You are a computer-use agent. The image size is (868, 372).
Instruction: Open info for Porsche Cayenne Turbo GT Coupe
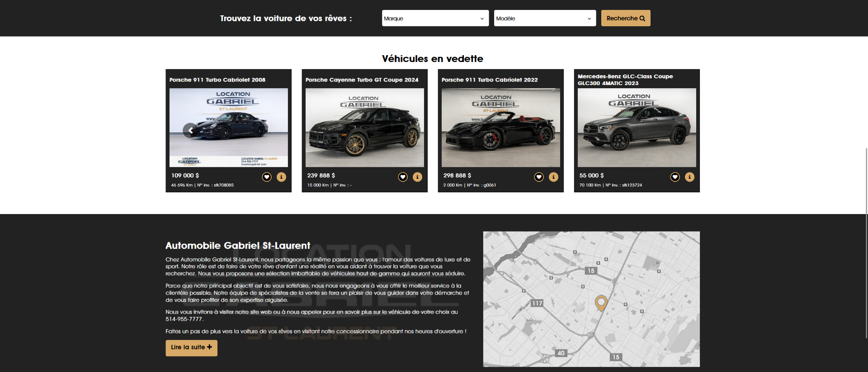pyautogui.click(x=417, y=177)
